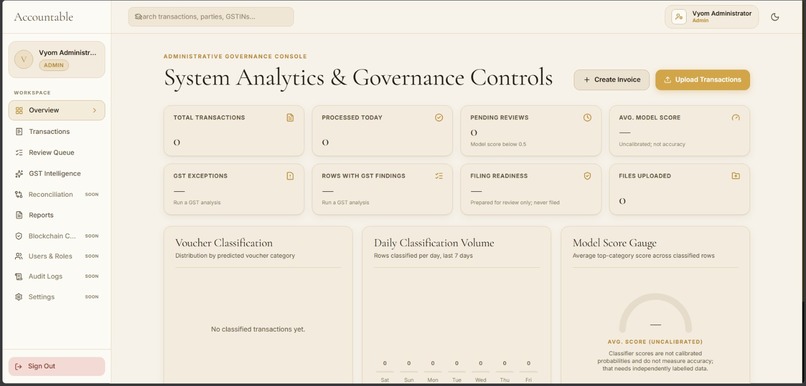Click the Audit Logs scroll icon

pos(19,277)
